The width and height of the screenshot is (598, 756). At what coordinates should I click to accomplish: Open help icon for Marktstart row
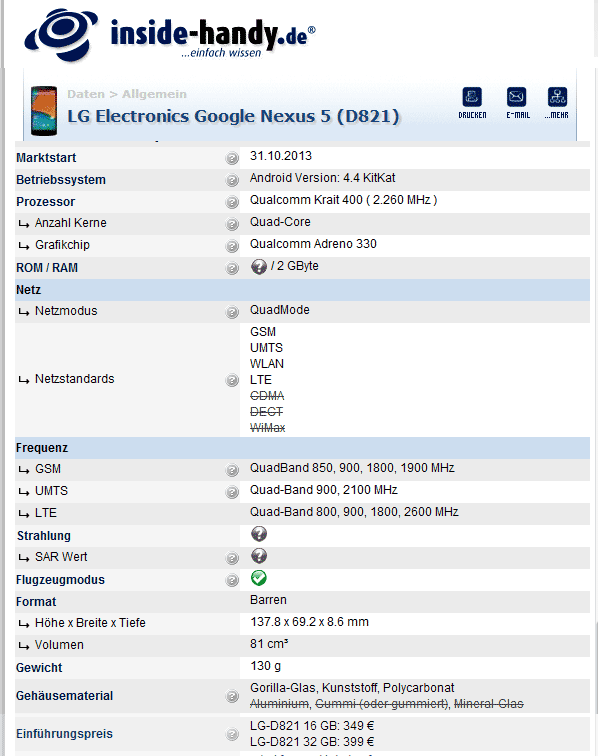click(x=232, y=158)
